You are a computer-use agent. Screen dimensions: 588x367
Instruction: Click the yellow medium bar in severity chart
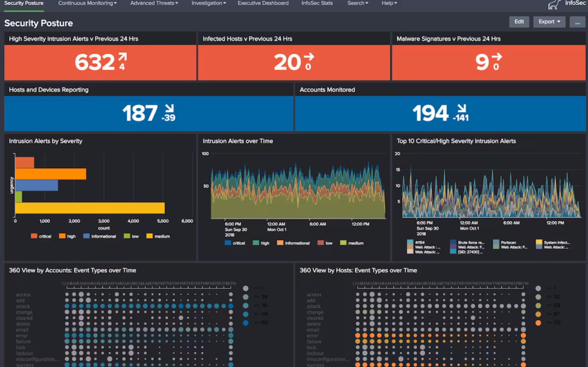90,208
